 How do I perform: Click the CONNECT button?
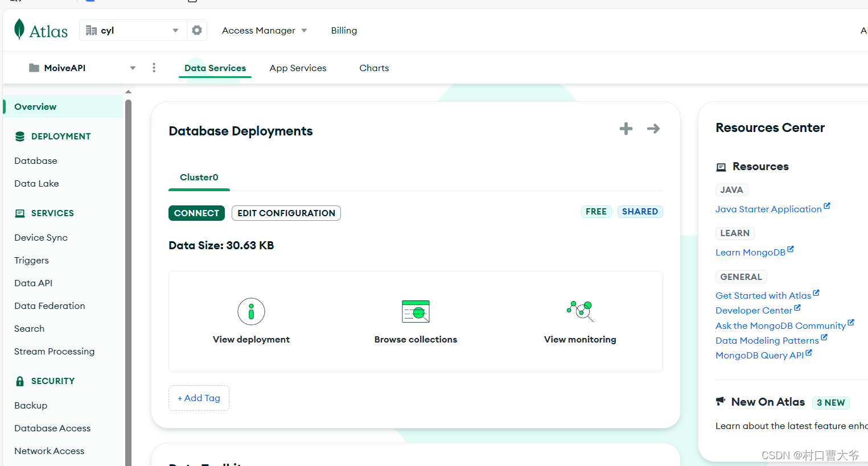pos(196,213)
